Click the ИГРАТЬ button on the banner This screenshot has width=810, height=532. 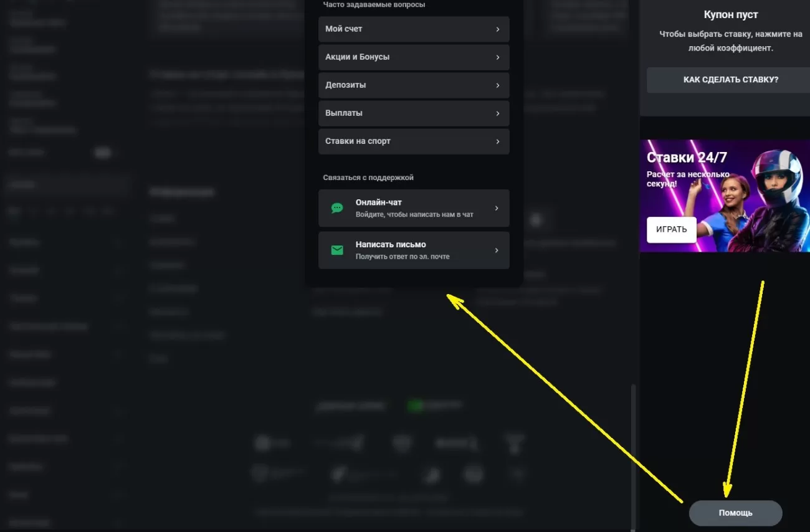[671, 229]
